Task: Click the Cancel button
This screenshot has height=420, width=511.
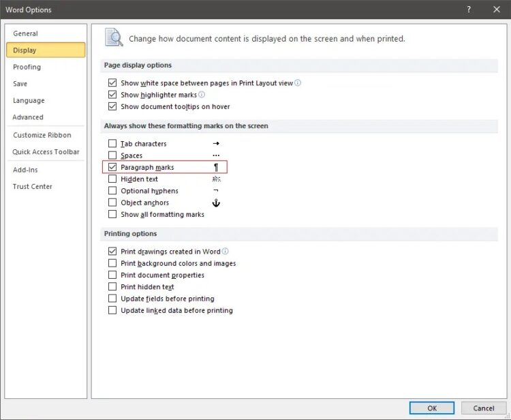Action: [484, 408]
